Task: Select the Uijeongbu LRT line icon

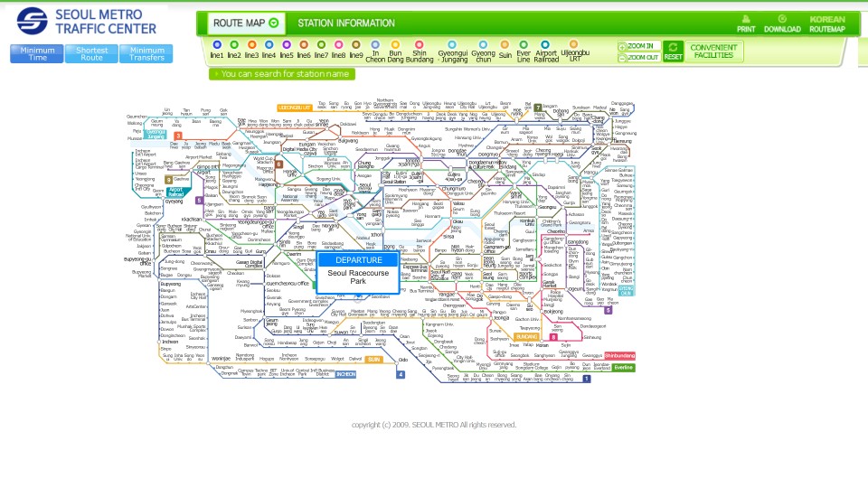Action: 574,44
